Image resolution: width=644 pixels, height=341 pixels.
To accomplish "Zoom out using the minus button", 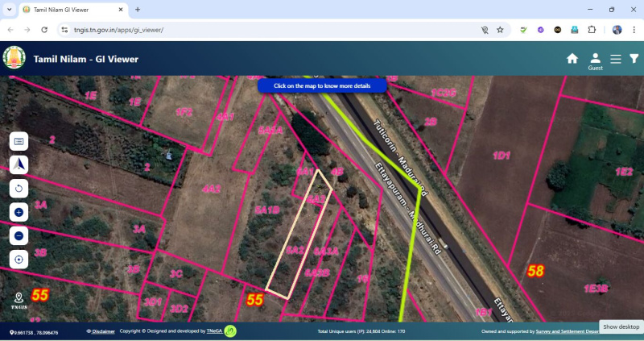I will click(19, 235).
